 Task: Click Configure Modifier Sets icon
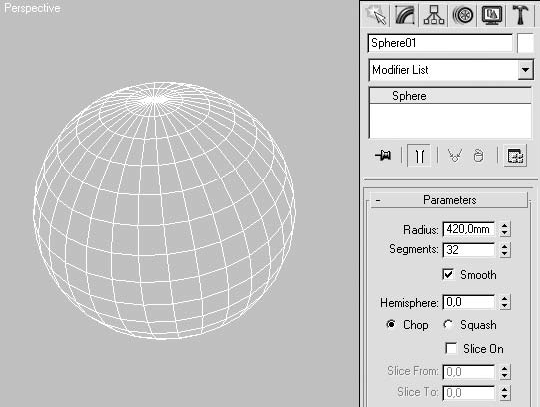[515, 156]
